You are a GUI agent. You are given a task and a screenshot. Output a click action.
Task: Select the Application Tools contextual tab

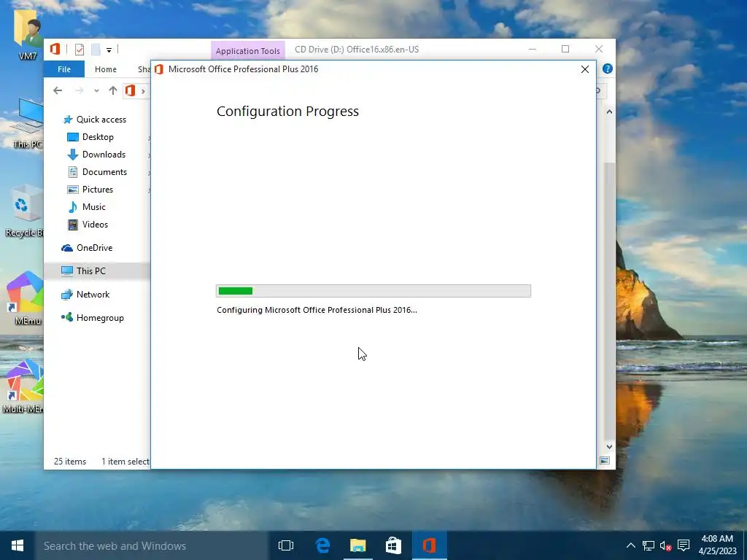248,51
